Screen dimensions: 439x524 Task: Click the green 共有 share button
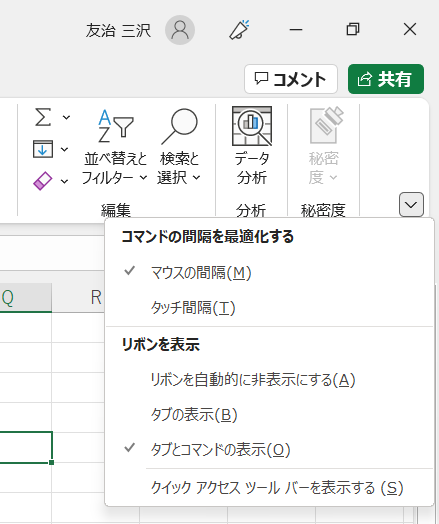[x=386, y=79]
